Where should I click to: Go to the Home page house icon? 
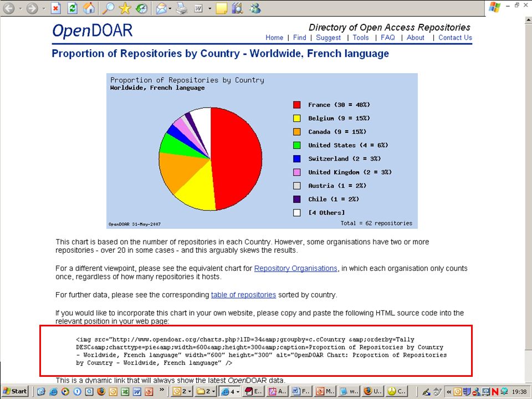(x=89, y=8)
